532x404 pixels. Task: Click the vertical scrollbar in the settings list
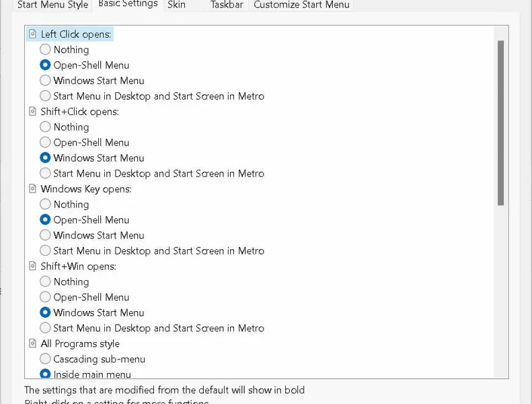coord(500,121)
